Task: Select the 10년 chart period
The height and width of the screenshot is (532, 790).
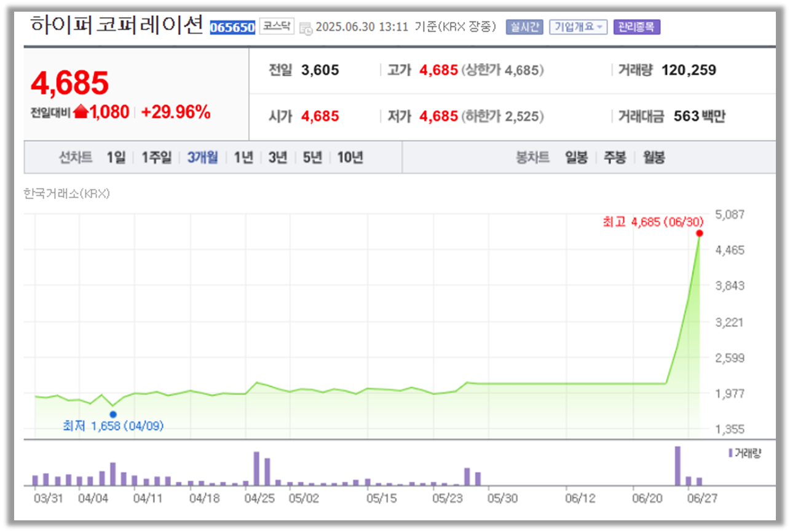Action: [x=350, y=158]
